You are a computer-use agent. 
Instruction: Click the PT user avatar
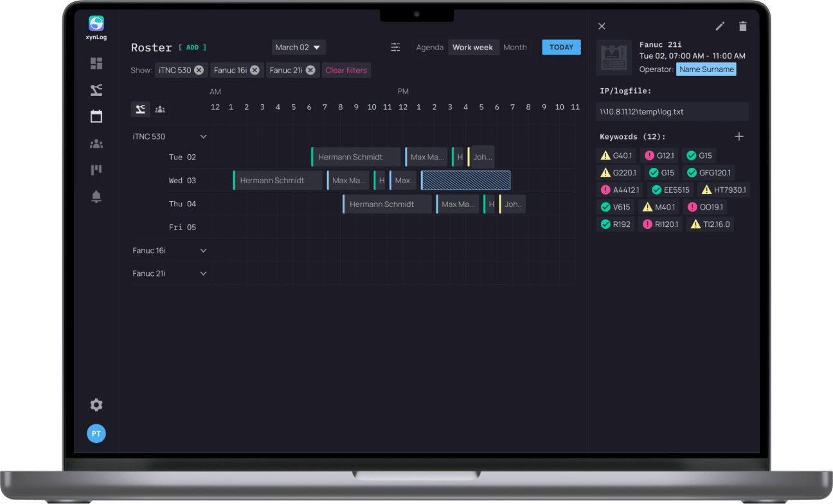96,434
